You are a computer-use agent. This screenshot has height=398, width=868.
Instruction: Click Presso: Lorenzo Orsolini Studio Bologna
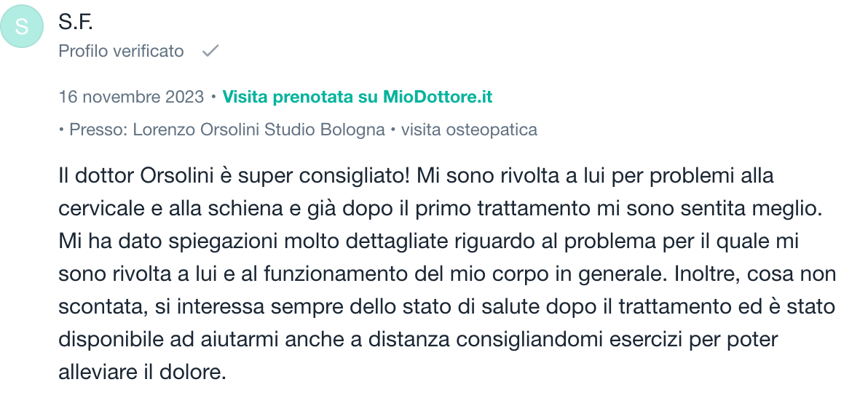(x=226, y=130)
